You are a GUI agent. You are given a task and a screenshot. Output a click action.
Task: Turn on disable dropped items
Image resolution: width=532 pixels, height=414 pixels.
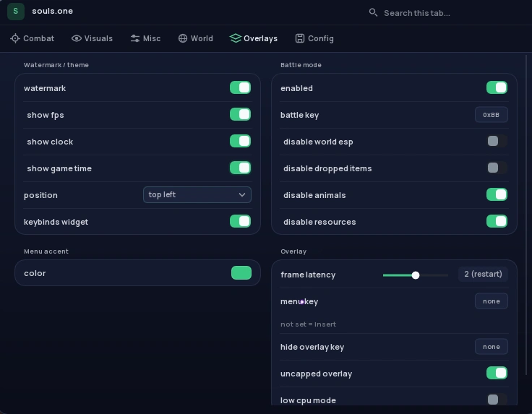coord(497,168)
